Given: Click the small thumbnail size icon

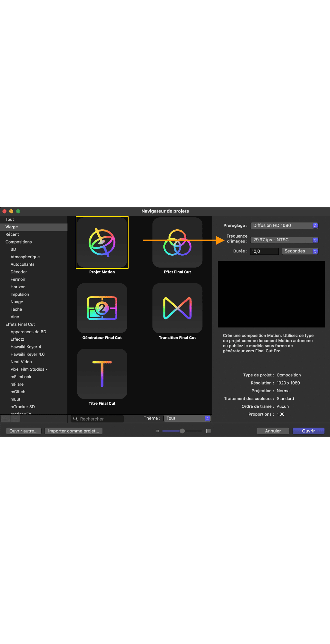Looking at the screenshot, I should [157, 431].
